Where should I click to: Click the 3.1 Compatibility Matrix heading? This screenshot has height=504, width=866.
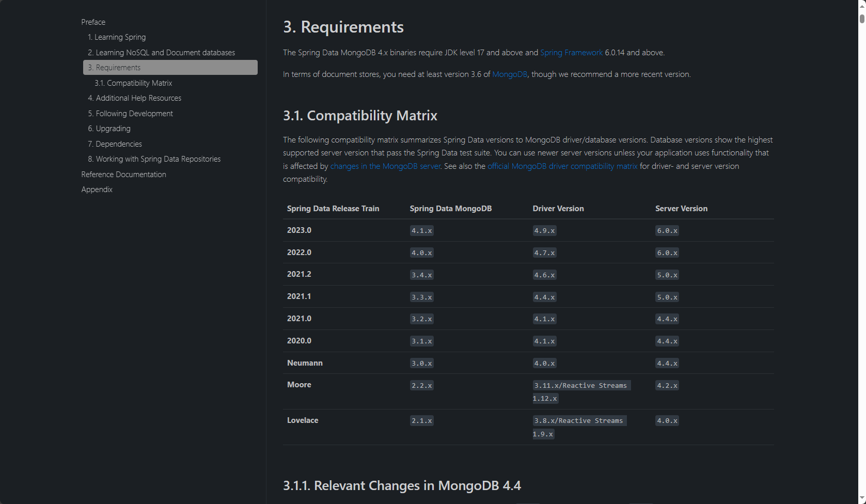click(360, 116)
